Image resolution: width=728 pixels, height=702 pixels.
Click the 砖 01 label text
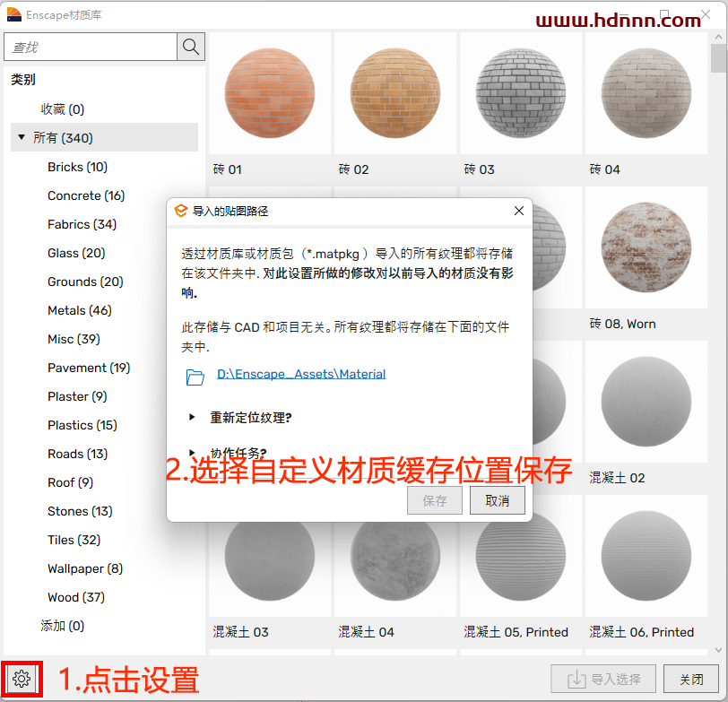coord(228,169)
